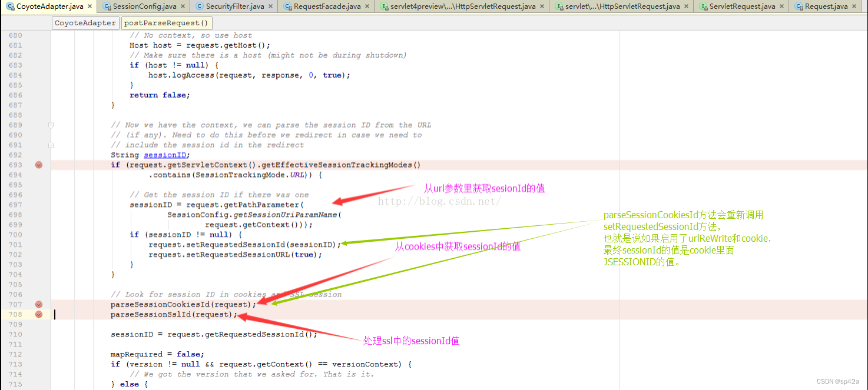Click the class icon on CoyoteAdapter.java tab
The width and height of the screenshot is (868, 390).
point(9,6)
